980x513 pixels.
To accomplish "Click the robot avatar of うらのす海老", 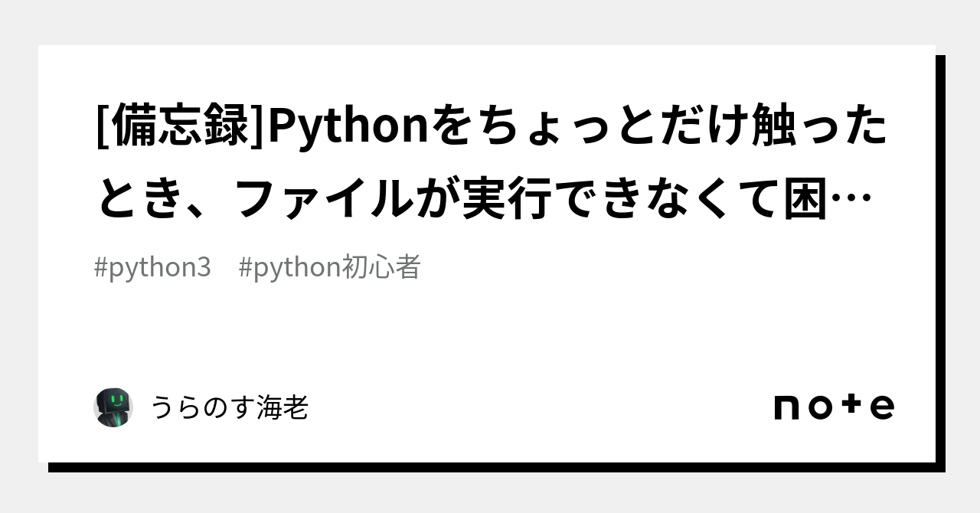I will pos(113,407).
